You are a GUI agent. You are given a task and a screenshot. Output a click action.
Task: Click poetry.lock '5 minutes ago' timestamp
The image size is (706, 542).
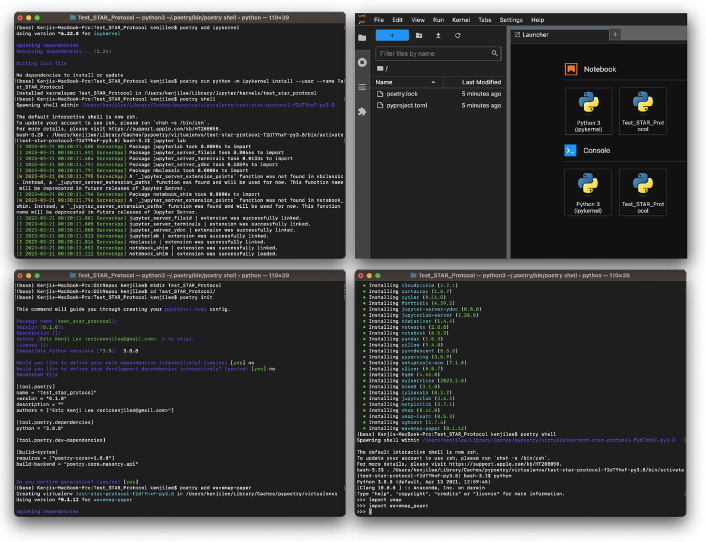click(x=481, y=94)
